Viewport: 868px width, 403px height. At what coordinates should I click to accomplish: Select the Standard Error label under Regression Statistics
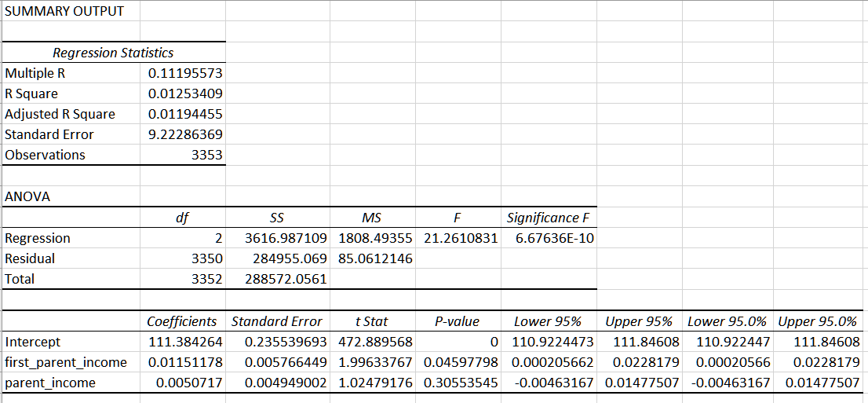(71, 134)
